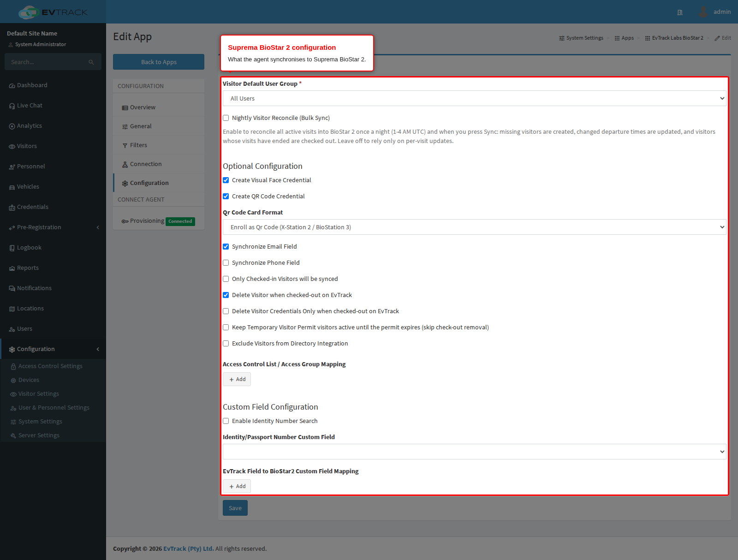Click the Users sidebar icon
This screenshot has width=738, height=560.
pos(12,329)
